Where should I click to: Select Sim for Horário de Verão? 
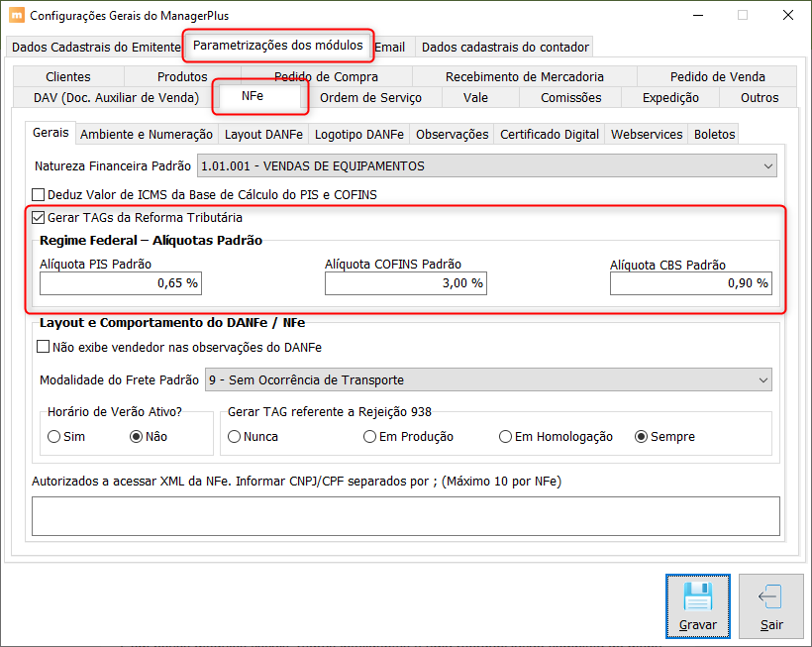[x=53, y=437]
